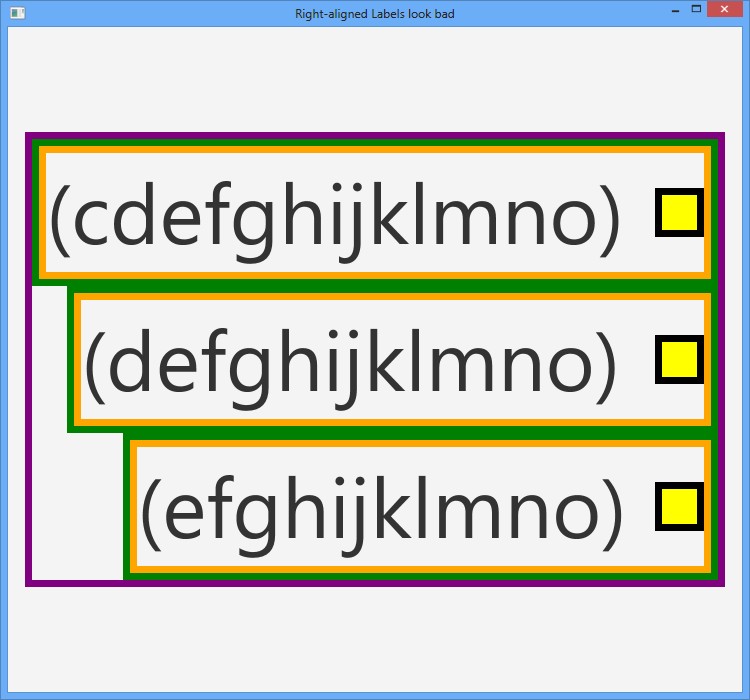
Task: Select the (cdefghijklmno) label text
Action: tap(335, 215)
